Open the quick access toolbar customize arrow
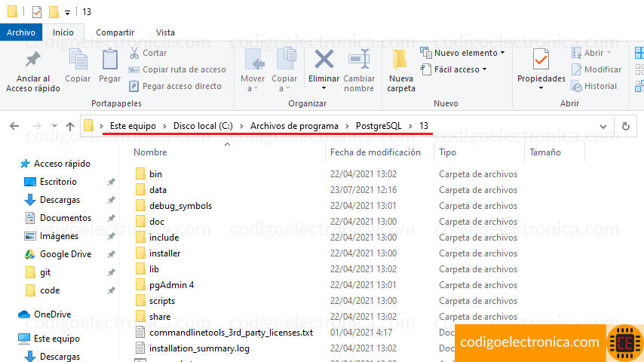Screen dimensions: 644x362 tap(67, 12)
